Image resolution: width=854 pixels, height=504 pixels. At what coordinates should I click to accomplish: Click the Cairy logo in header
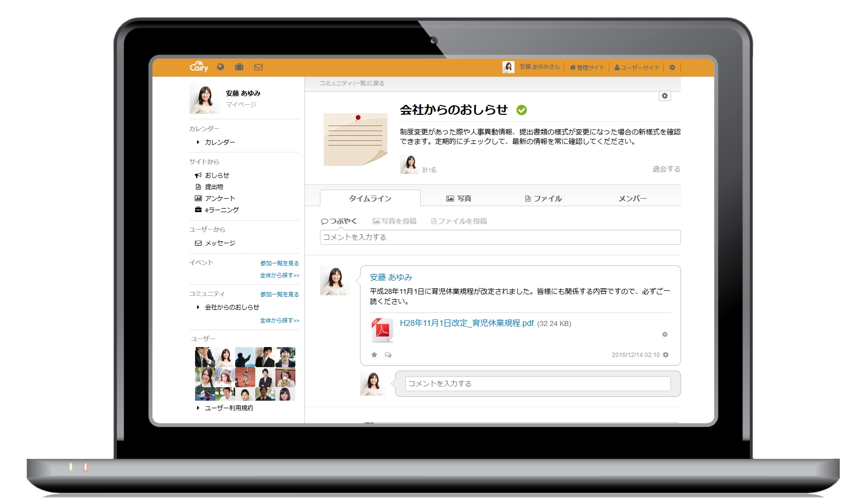[199, 67]
